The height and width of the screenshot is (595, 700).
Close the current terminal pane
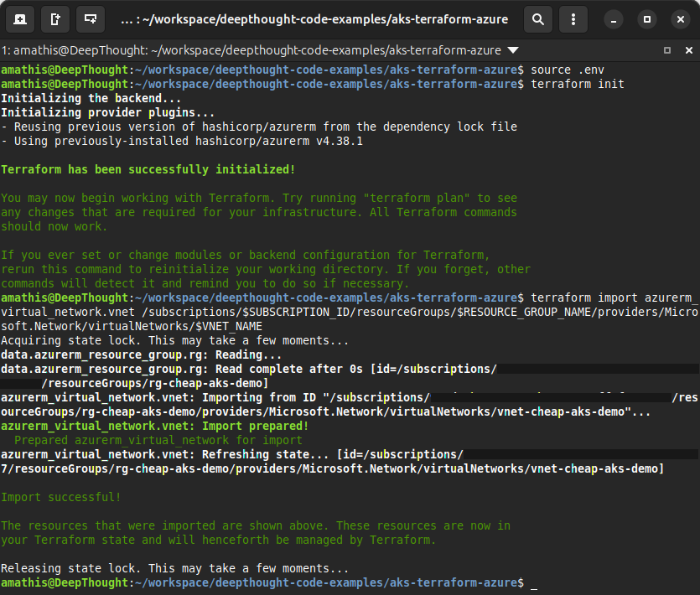689,50
